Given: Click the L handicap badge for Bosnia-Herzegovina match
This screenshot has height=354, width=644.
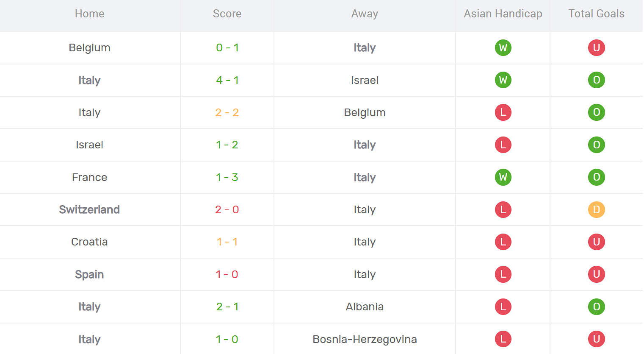Looking at the screenshot, I should 503,339.
